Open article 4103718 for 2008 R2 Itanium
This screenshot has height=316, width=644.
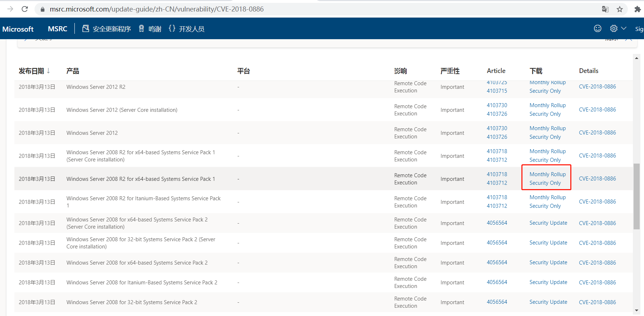point(497,197)
